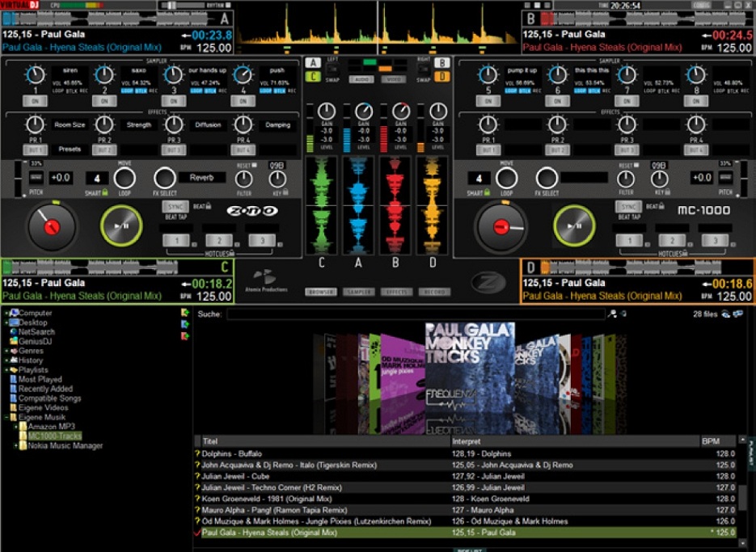This screenshot has width=756, height=552.
Task: Click the yellow add-folder icon beside the tree
Action: 184,313
